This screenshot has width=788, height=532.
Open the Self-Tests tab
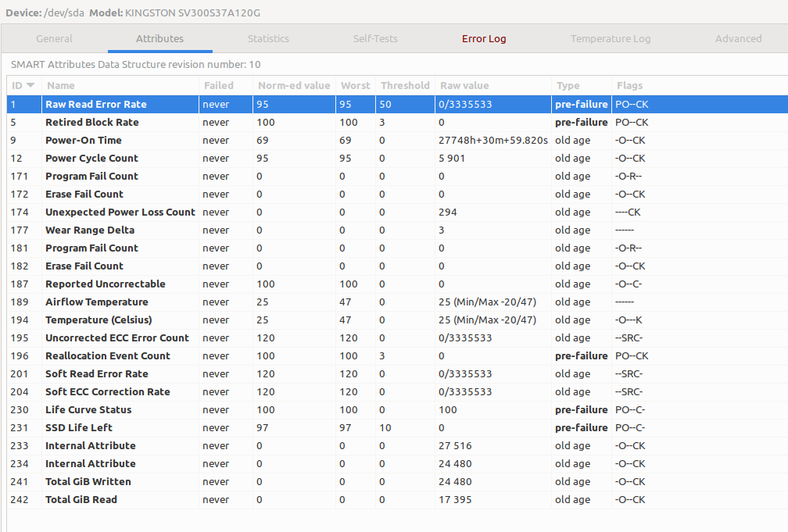tap(375, 39)
